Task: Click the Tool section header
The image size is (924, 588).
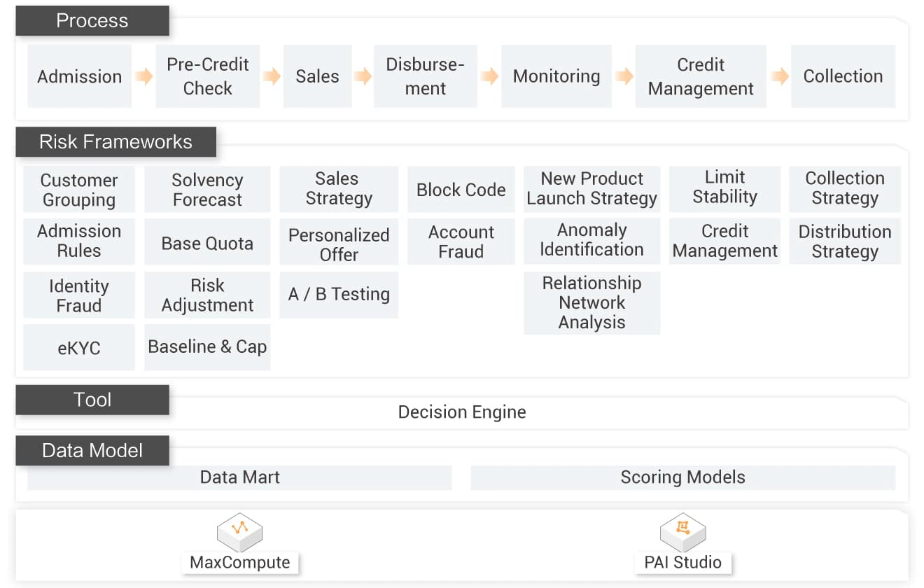Action: point(92,400)
